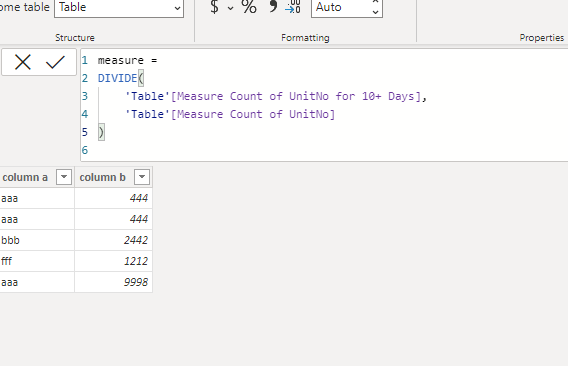Open the Home table dropdown showing Table

119,8
